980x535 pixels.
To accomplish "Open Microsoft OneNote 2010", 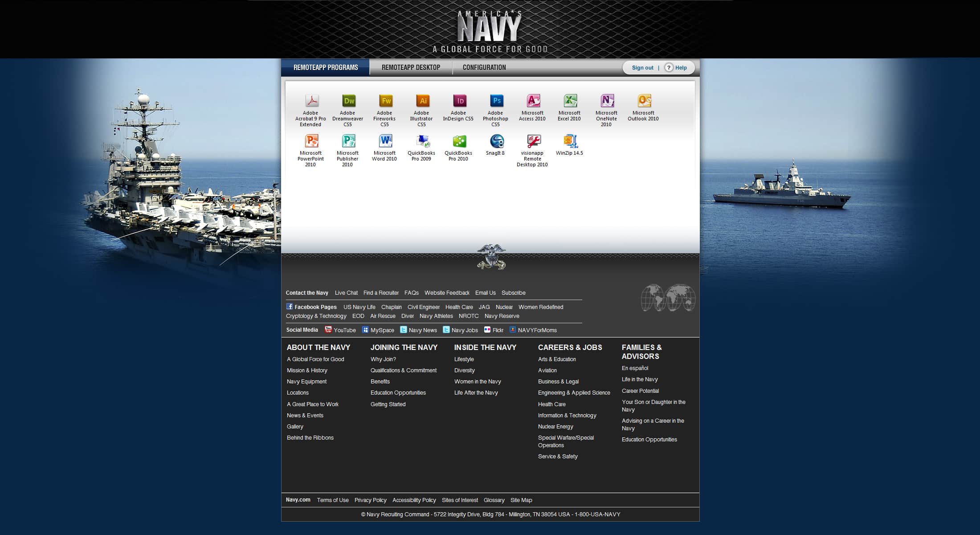I will pos(607,110).
